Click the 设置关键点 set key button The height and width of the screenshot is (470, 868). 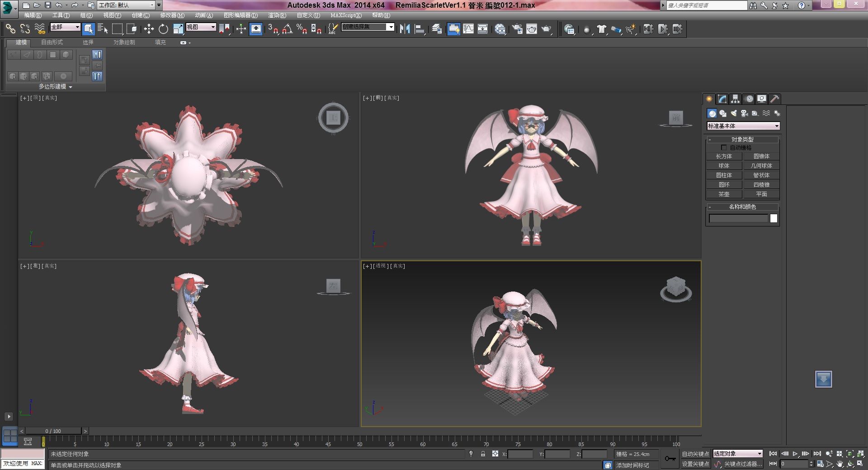tap(695, 464)
